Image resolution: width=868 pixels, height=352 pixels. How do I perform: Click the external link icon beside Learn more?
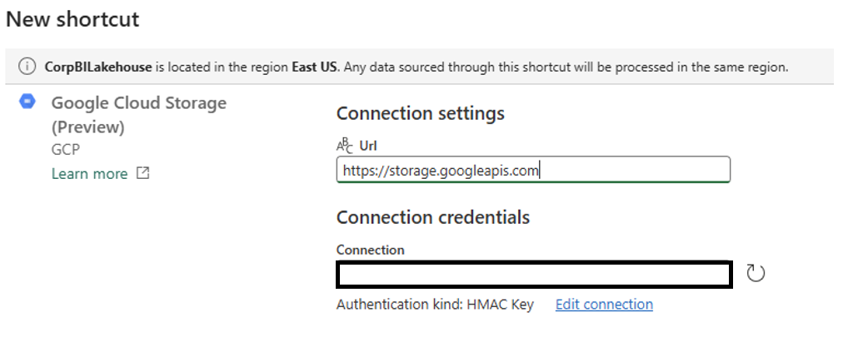[142, 173]
